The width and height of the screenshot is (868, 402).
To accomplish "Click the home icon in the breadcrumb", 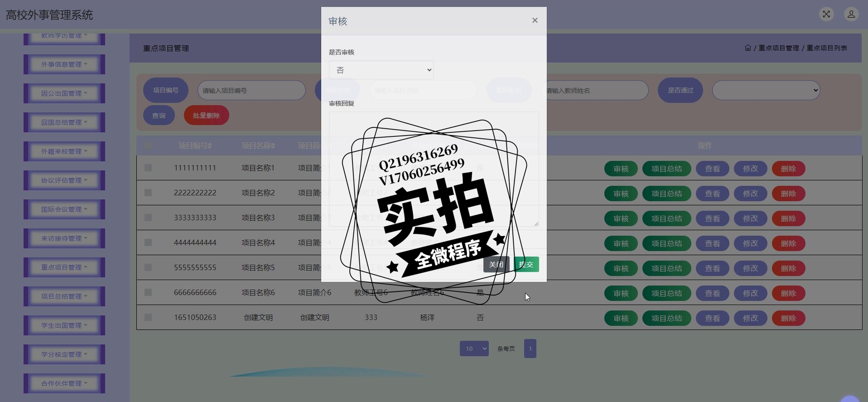I will point(748,48).
